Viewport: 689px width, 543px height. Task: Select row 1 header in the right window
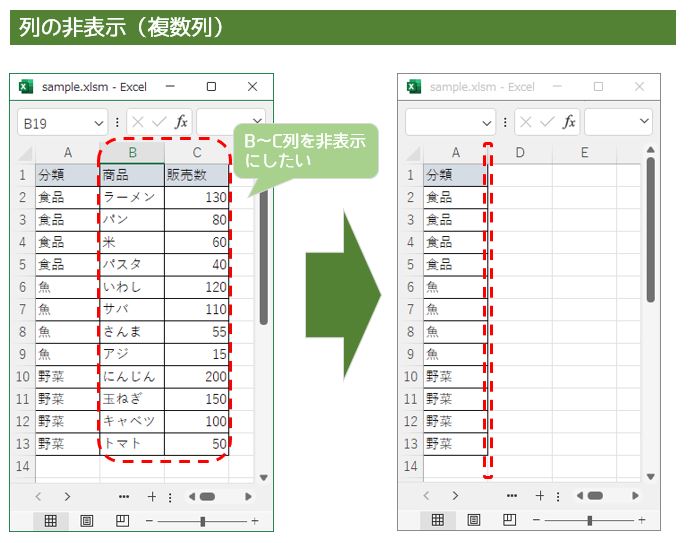pos(410,175)
